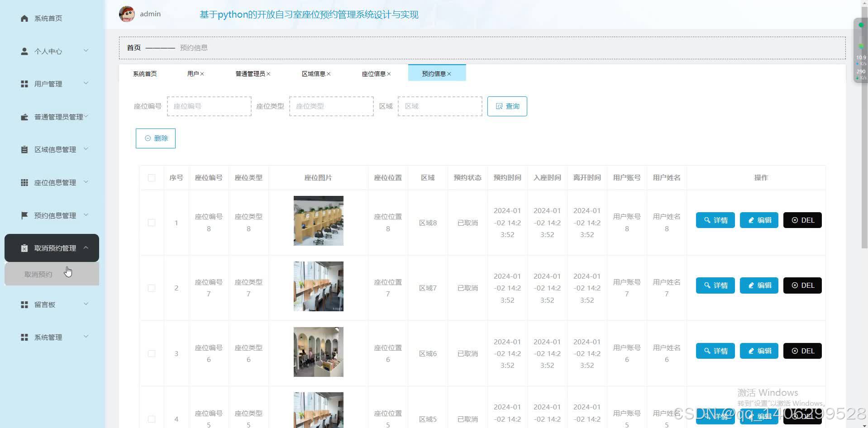Click the 系统管理 grid icon

coord(24,338)
